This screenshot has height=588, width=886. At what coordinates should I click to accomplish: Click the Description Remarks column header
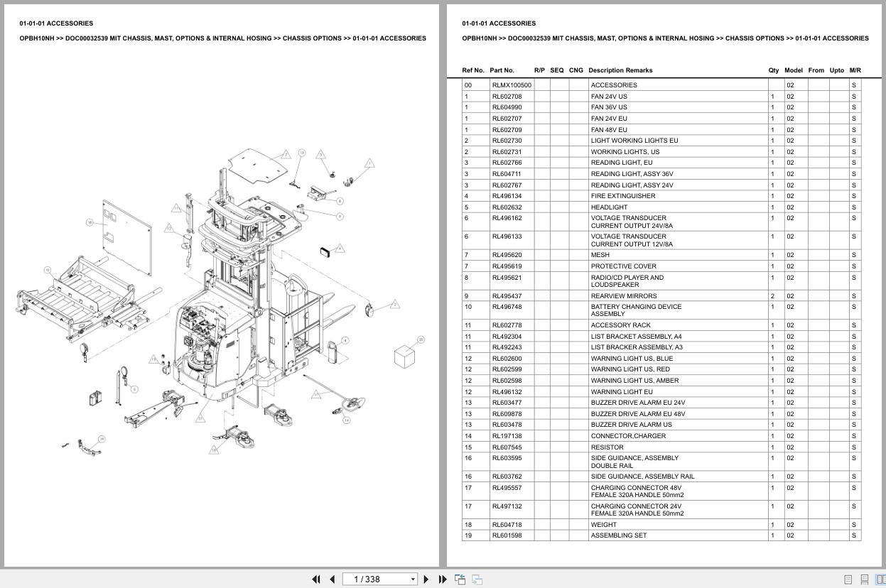(x=620, y=70)
